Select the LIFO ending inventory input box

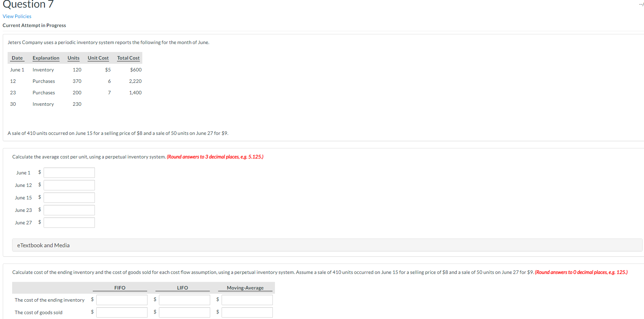click(184, 300)
